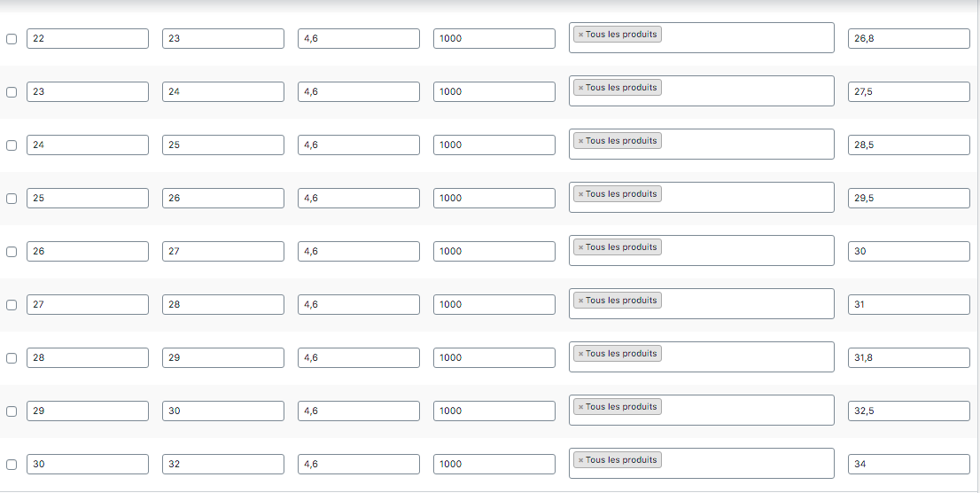The height and width of the screenshot is (493, 980).
Task: Click the 4,6 field in row 28
Action: click(x=359, y=357)
